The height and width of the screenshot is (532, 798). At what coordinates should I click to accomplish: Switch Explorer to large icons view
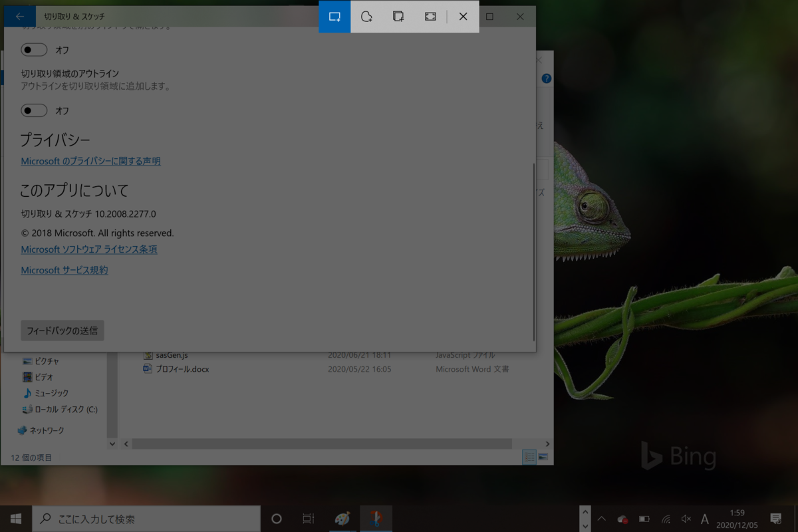543,457
